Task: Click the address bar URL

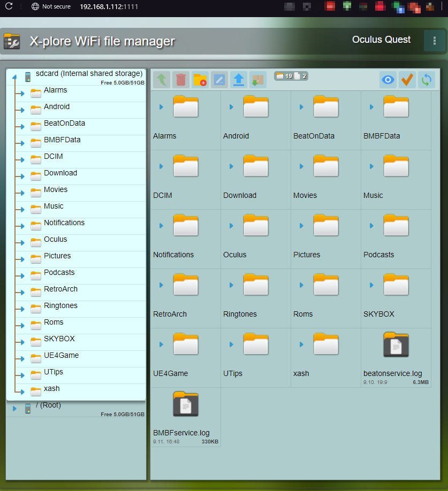Action: 109,6
